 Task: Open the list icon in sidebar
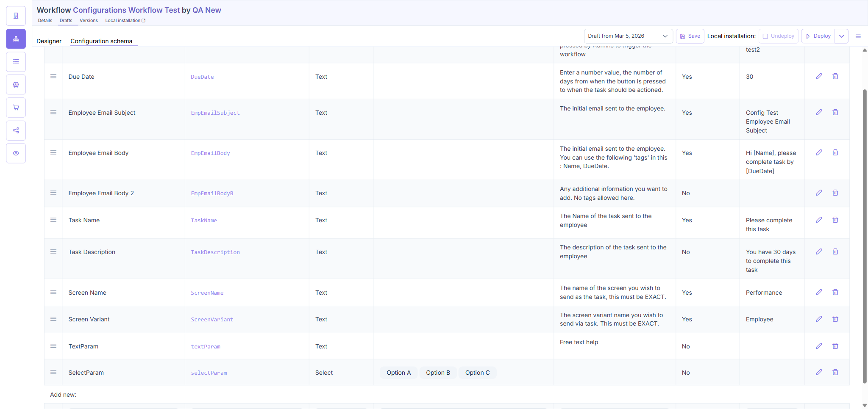pyautogui.click(x=16, y=62)
